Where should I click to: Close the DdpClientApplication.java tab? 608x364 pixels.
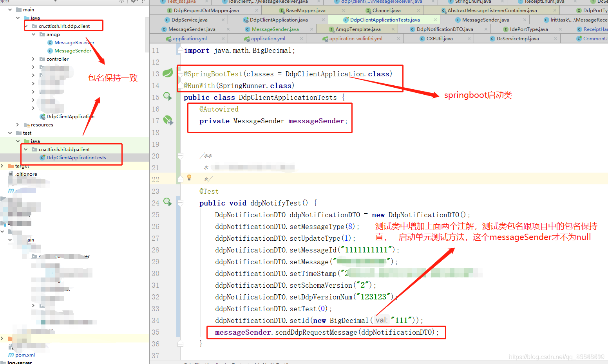point(323,20)
